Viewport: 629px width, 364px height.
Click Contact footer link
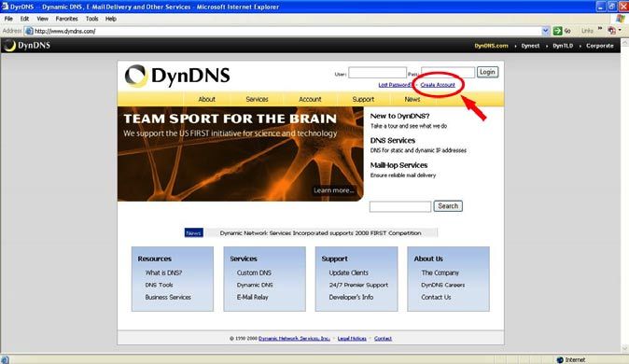[x=383, y=339]
